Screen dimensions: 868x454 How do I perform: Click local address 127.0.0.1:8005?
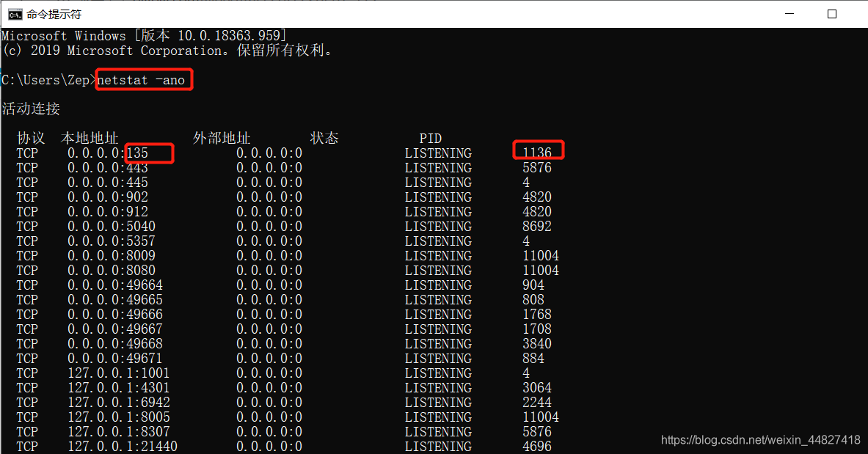pyautogui.click(x=118, y=417)
